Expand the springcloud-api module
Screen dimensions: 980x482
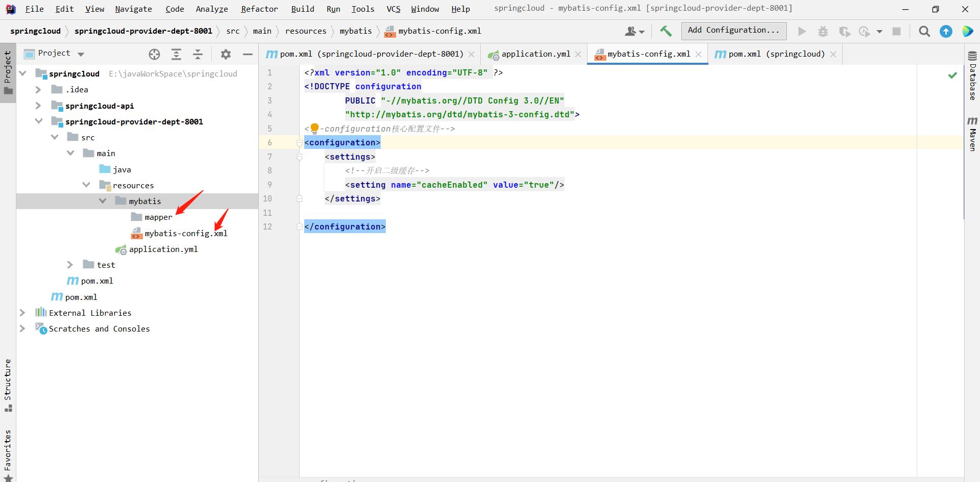tap(38, 106)
